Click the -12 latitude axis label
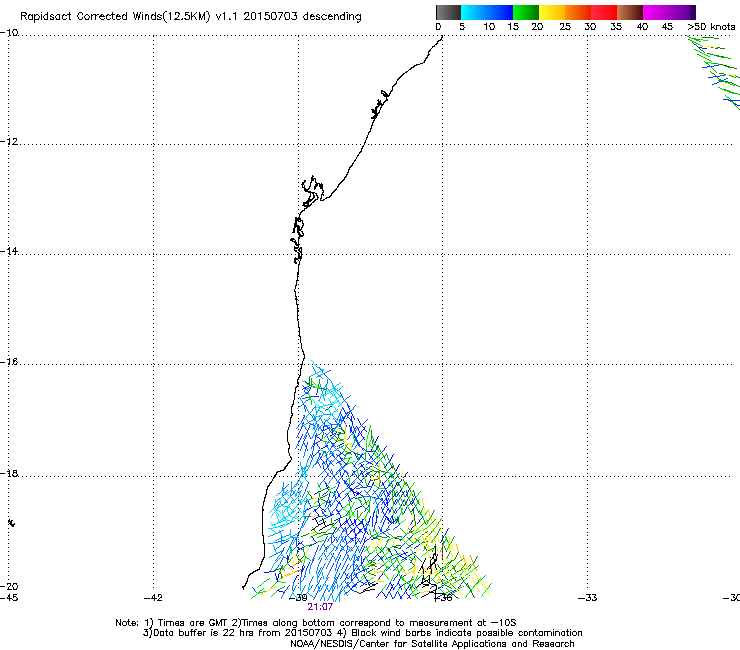 [9, 142]
